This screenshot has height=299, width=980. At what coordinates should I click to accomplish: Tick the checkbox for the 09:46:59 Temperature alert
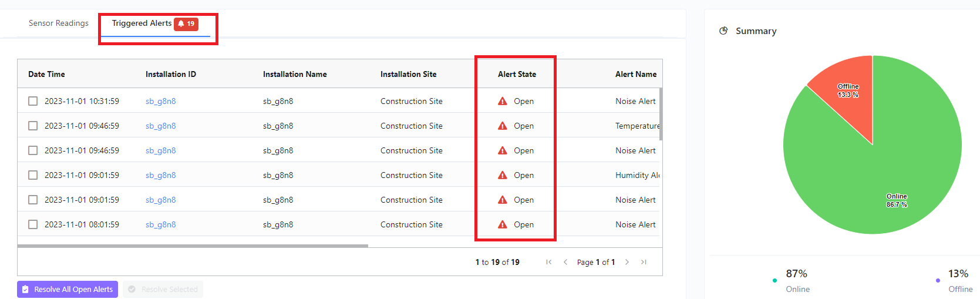33,126
